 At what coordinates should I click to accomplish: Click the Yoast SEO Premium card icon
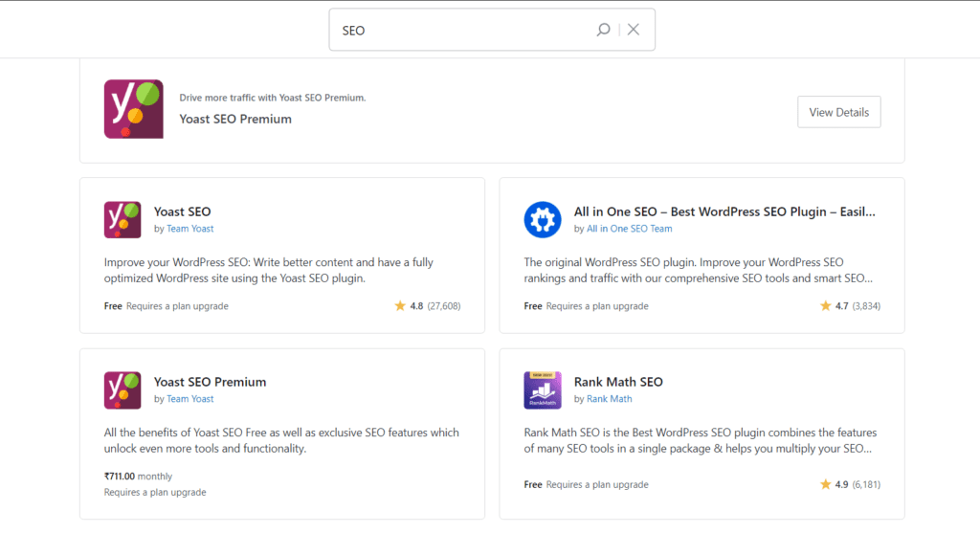122,389
